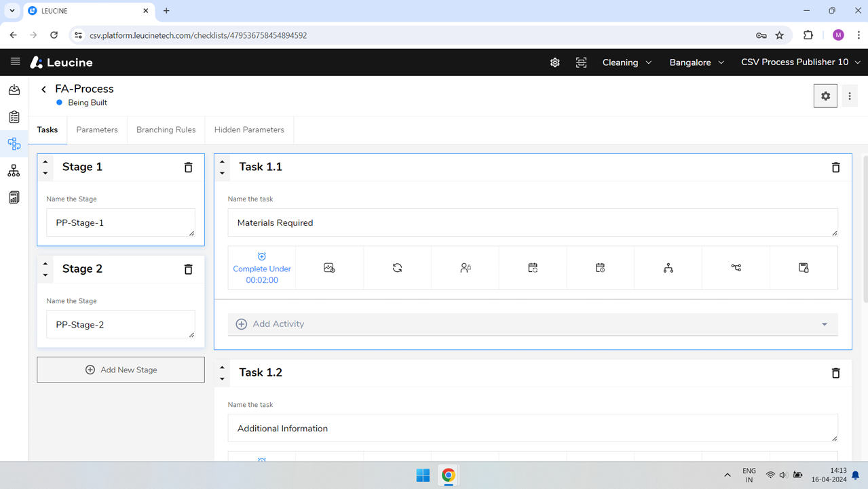This screenshot has height=489, width=868.
Task: Click Add New Stage button
Action: (x=121, y=370)
